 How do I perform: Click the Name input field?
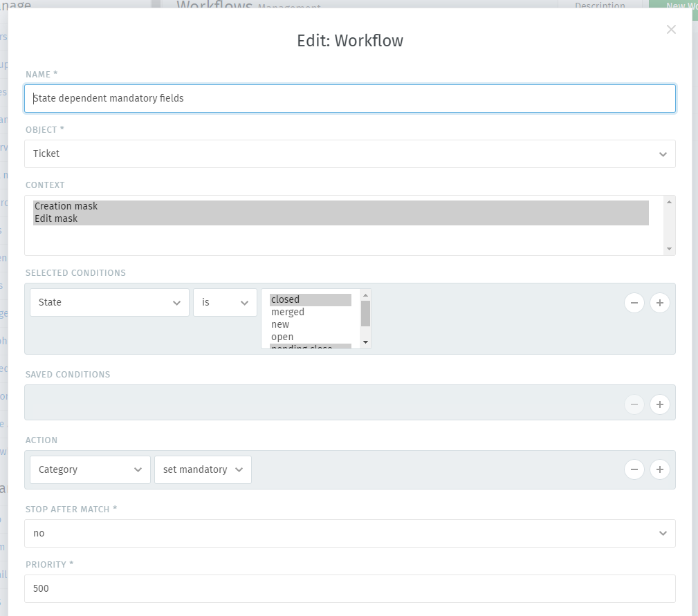pyautogui.click(x=350, y=98)
